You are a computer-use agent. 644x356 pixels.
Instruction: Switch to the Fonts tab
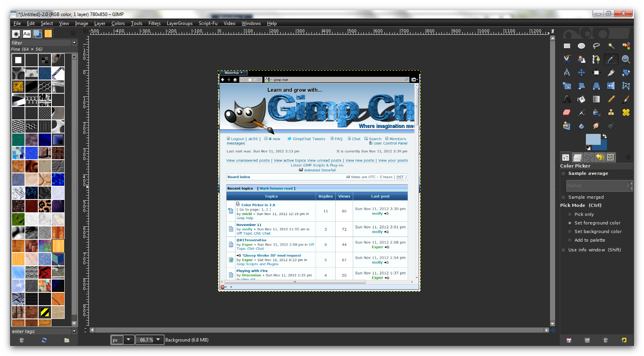coord(27,34)
